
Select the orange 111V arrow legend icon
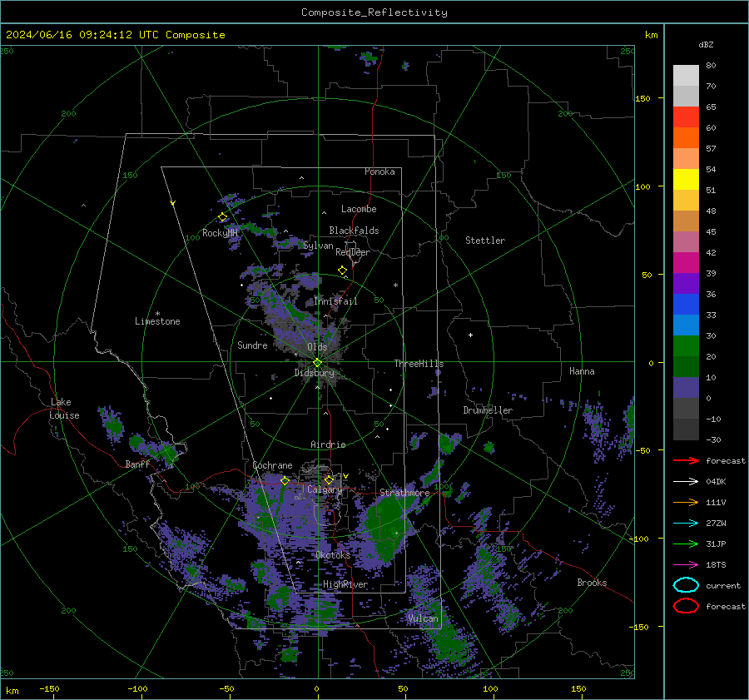pyautogui.click(x=686, y=502)
